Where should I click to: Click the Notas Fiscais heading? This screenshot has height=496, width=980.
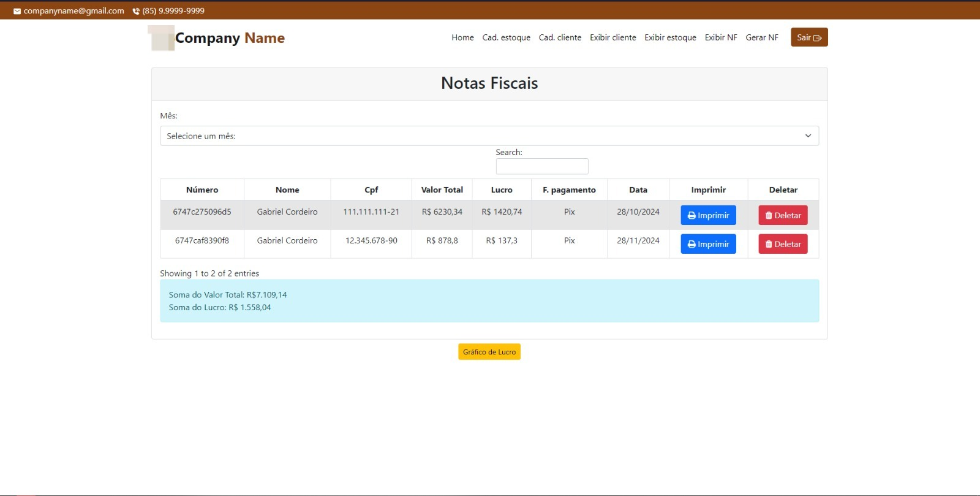[489, 83]
